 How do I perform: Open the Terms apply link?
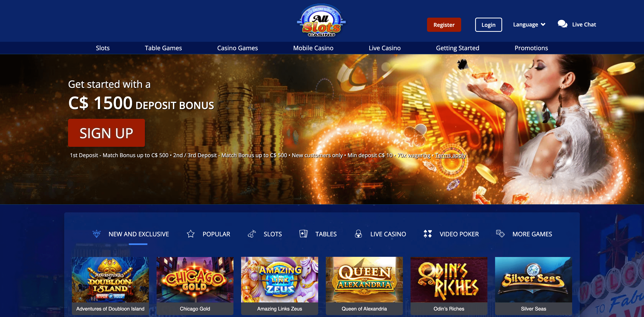pos(450,155)
